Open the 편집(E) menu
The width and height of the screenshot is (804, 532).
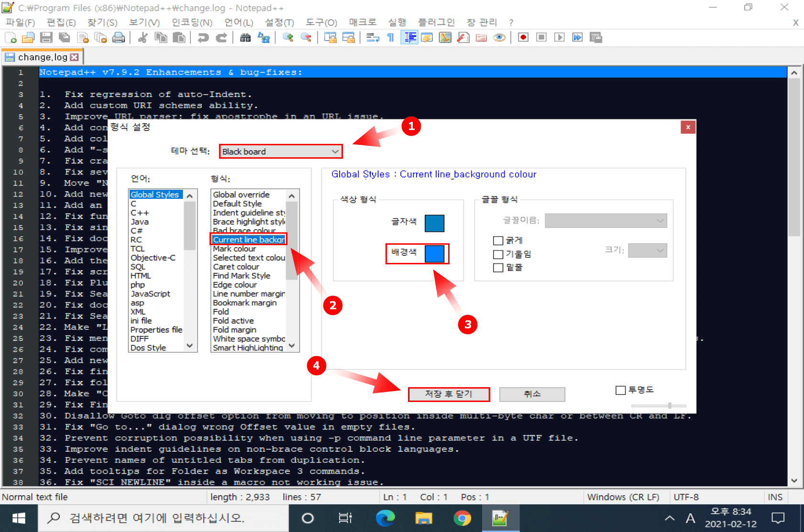[61, 22]
